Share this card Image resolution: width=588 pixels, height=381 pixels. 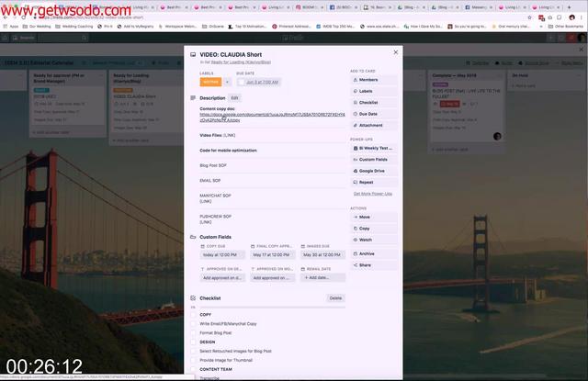pos(374,265)
